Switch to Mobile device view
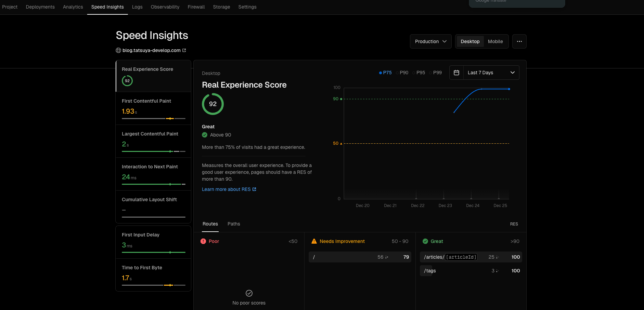 point(495,41)
